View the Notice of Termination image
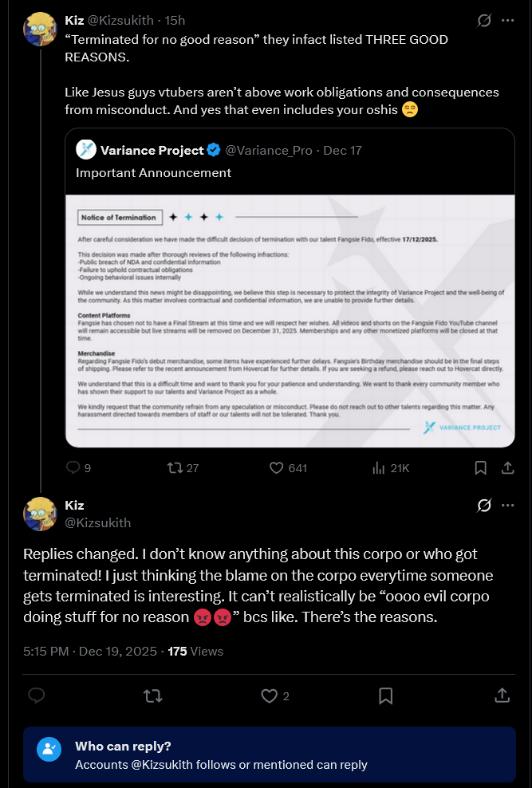532x788 pixels. (x=290, y=321)
